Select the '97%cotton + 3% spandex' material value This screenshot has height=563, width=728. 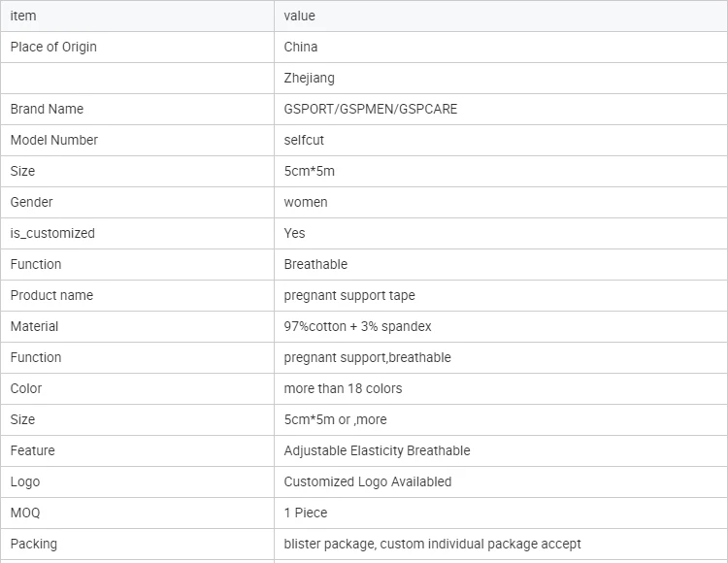[x=357, y=327]
